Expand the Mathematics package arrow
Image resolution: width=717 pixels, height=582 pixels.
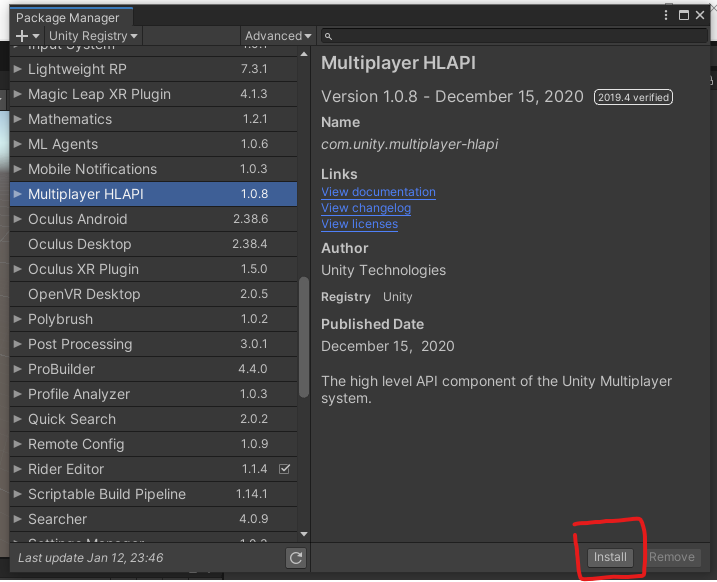point(18,119)
